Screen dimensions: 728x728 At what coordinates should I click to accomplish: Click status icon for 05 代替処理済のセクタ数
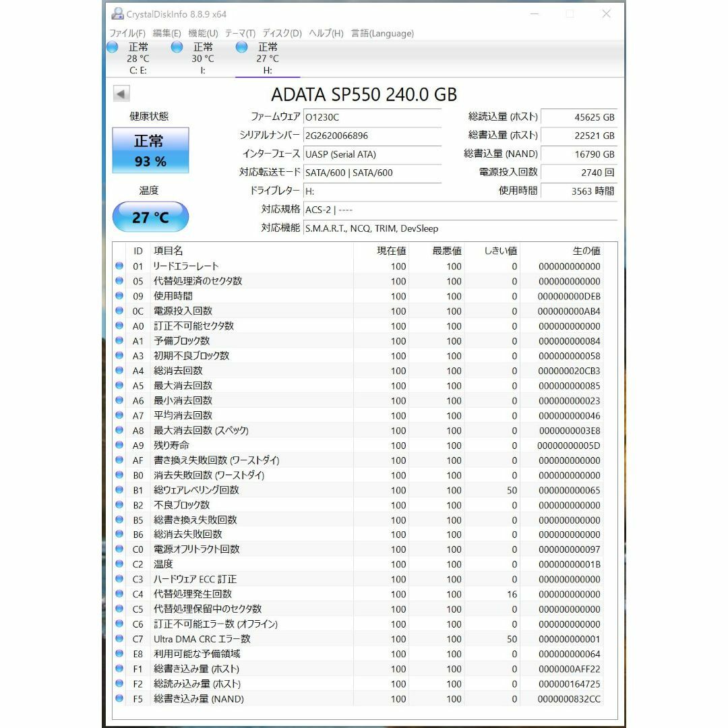coord(119,281)
